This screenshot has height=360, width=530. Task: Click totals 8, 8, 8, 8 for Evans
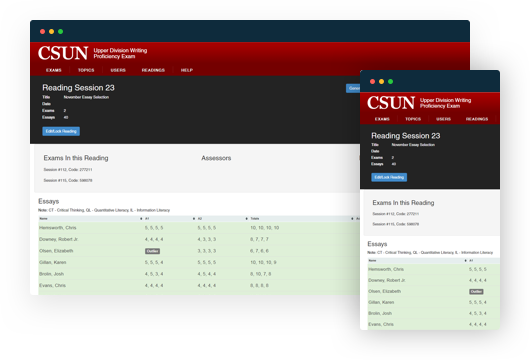click(259, 286)
